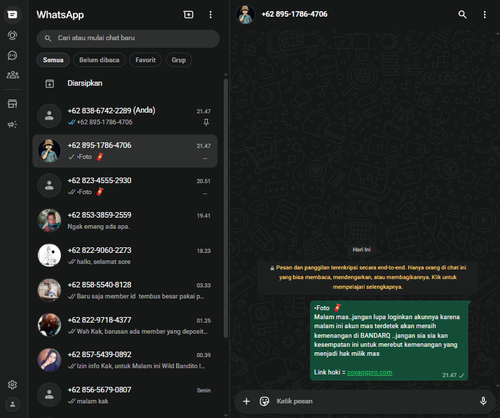Select the Semua filter tab
Image resolution: width=500 pixels, height=418 pixels.
53,60
